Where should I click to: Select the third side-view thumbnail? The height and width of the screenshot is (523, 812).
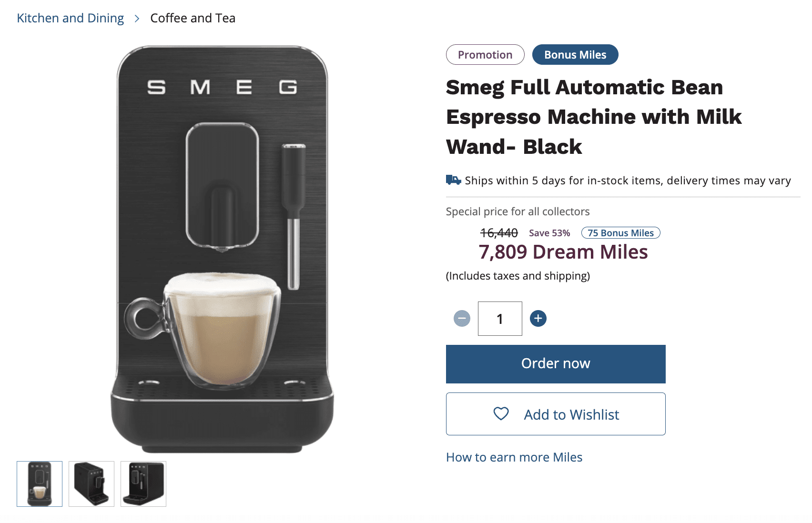[143, 484]
